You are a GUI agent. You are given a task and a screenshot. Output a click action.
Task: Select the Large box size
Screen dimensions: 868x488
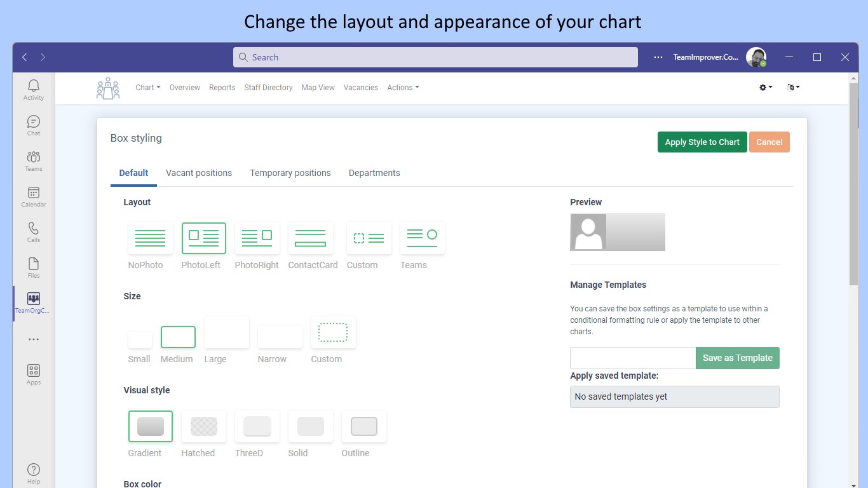point(227,332)
